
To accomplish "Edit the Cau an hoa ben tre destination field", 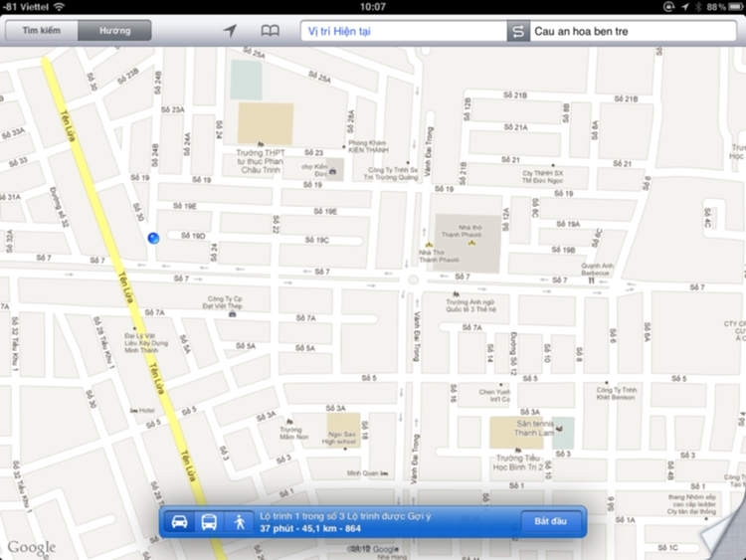I will tap(634, 32).
